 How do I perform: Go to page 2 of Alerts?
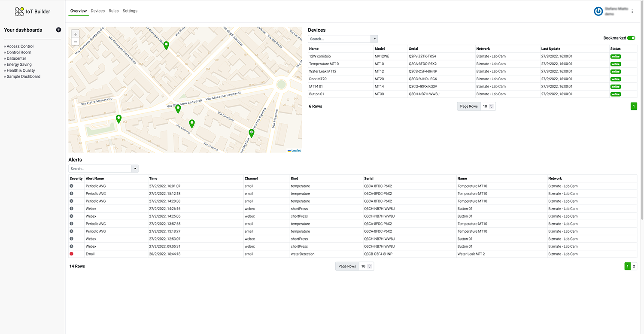(633, 266)
